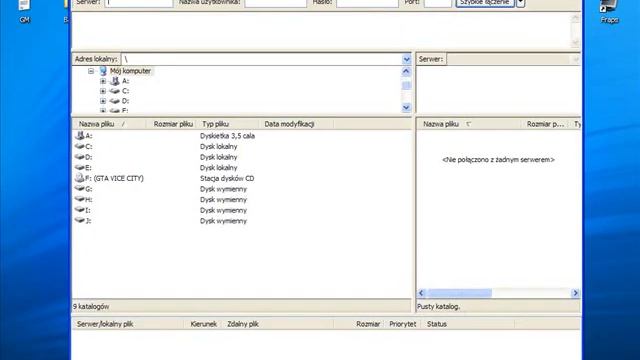Click 'Dysk wymienny' in the G: row
The image size is (640, 360).
pos(223,189)
